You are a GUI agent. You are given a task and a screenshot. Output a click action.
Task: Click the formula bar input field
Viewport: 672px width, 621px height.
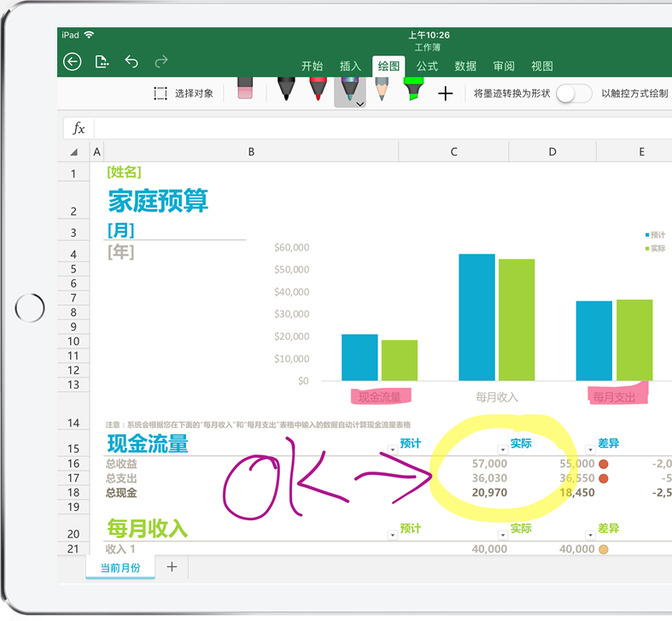[x=376, y=128]
